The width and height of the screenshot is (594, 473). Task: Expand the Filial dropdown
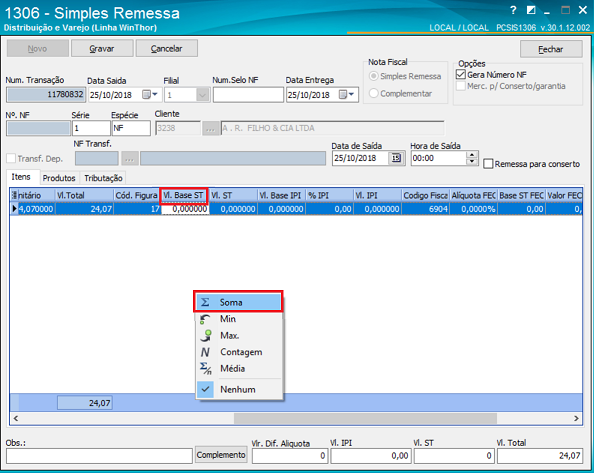pos(203,95)
